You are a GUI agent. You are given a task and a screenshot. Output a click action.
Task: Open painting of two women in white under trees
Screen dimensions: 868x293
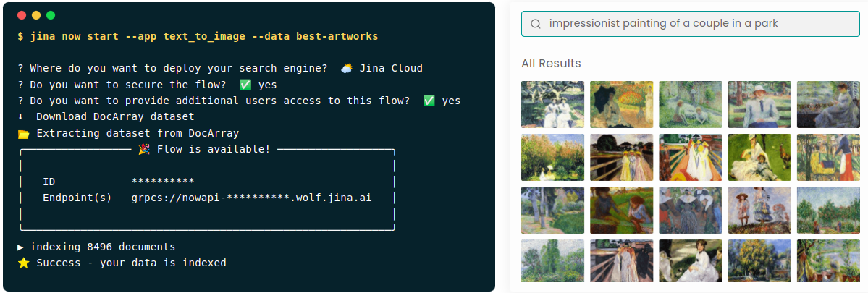pos(552,104)
